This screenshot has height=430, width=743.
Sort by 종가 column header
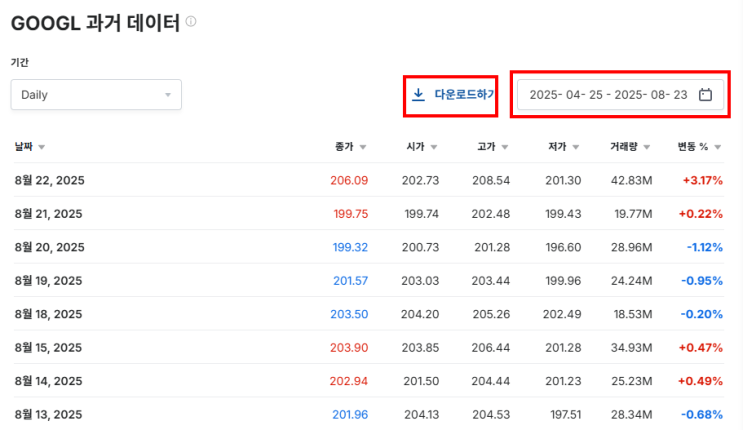point(351,147)
